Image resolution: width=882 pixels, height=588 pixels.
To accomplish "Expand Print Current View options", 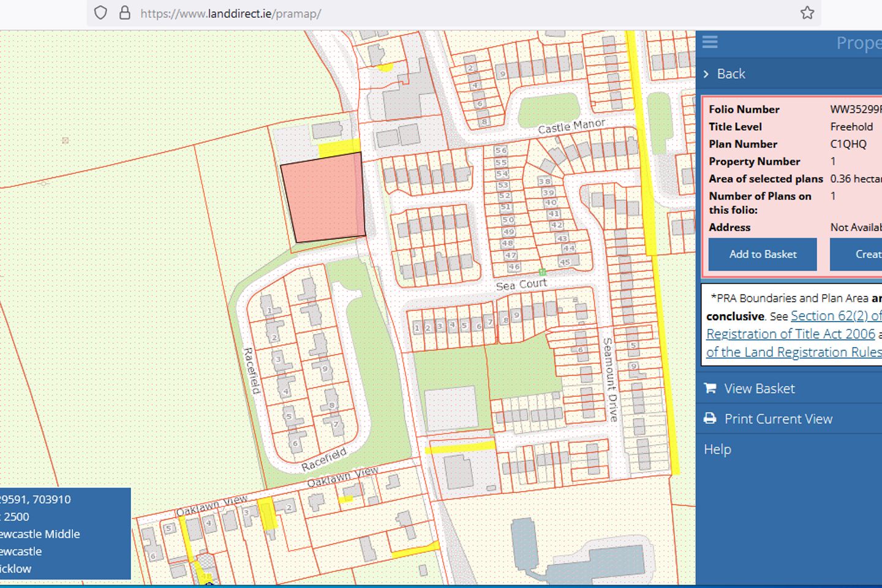I will (778, 418).
